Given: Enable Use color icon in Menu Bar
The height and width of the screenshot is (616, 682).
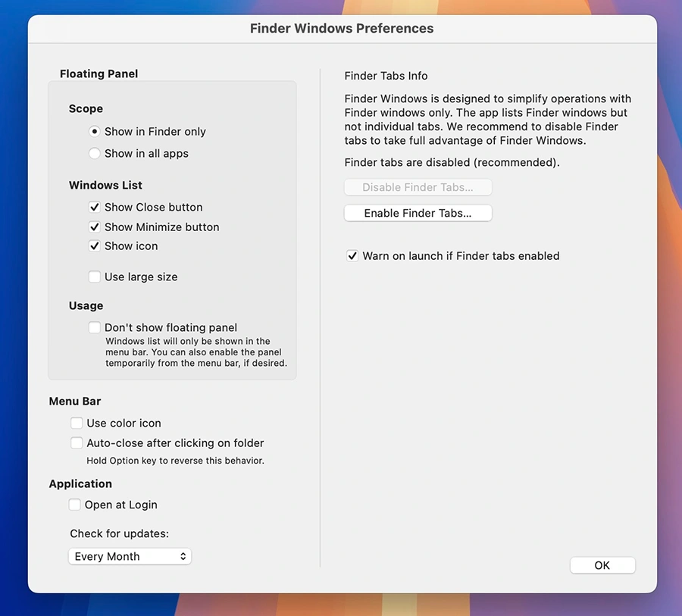Looking at the screenshot, I should [x=77, y=423].
